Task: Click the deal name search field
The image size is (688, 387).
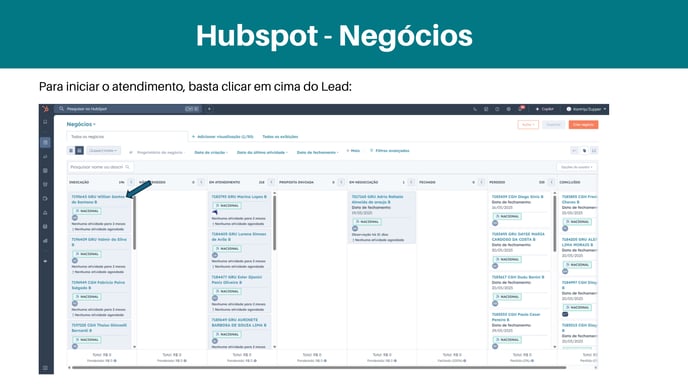Action: [x=100, y=167]
